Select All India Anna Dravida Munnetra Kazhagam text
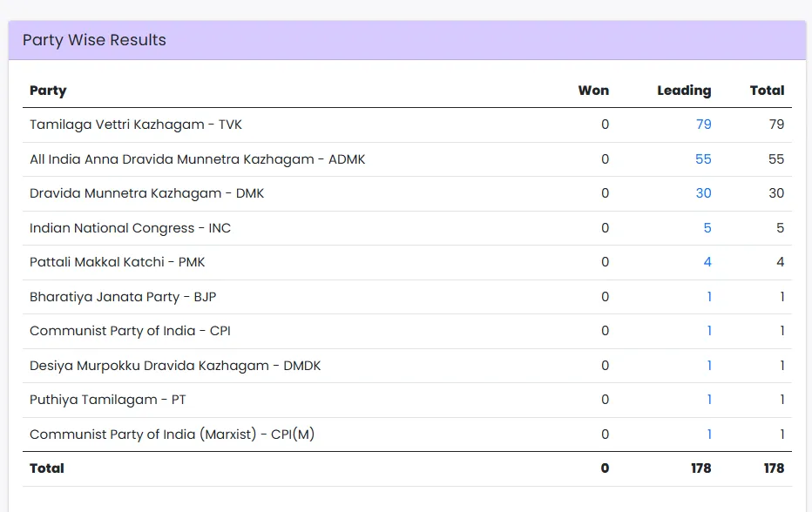Image resolution: width=812 pixels, height=512 pixels. 172,159
